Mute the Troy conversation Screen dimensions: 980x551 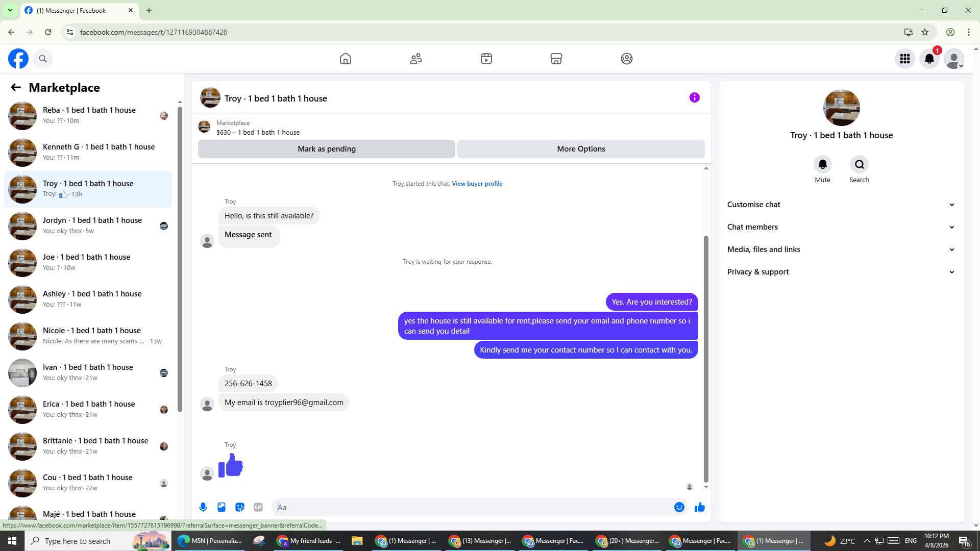coord(822,165)
